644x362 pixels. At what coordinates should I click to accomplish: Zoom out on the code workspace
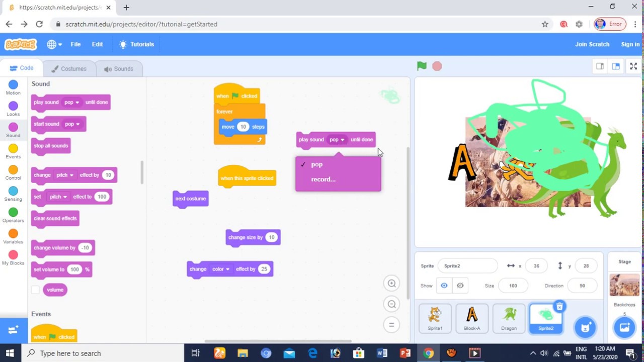[x=391, y=304]
